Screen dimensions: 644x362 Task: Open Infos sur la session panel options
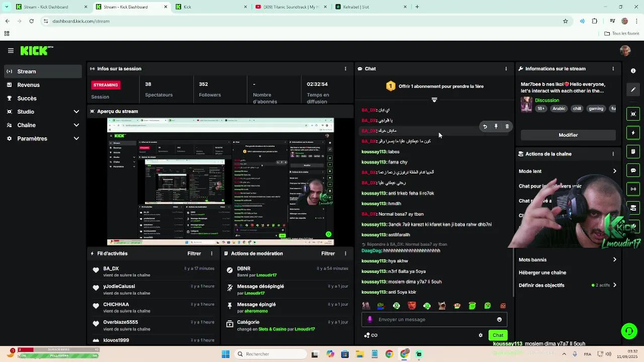coord(345,69)
